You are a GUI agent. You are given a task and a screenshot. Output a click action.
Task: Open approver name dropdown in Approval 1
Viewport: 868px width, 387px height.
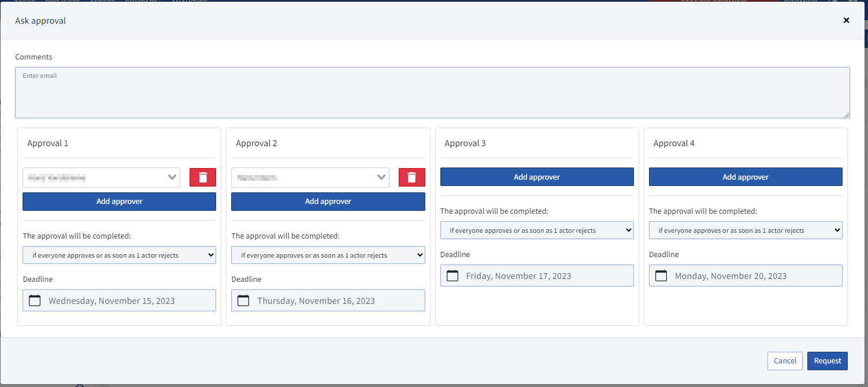click(x=101, y=177)
